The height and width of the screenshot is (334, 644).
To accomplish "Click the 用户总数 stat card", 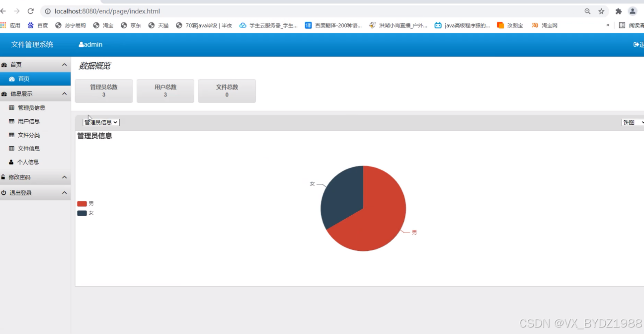I will 165,91.
